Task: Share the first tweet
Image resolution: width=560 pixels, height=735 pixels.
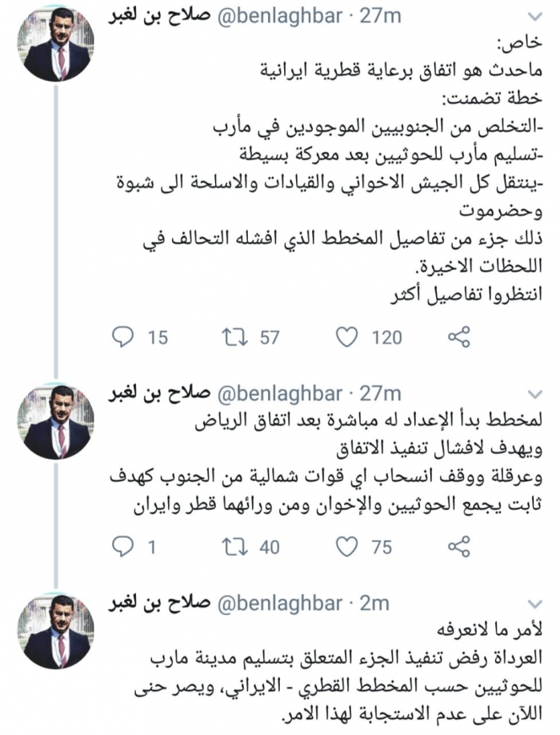Action: pos(458,337)
